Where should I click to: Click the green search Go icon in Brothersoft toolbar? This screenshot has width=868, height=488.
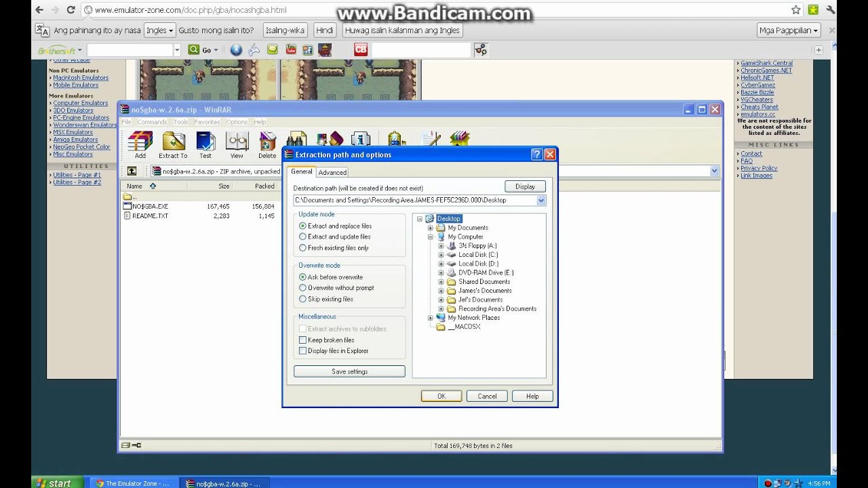tap(194, 49)
